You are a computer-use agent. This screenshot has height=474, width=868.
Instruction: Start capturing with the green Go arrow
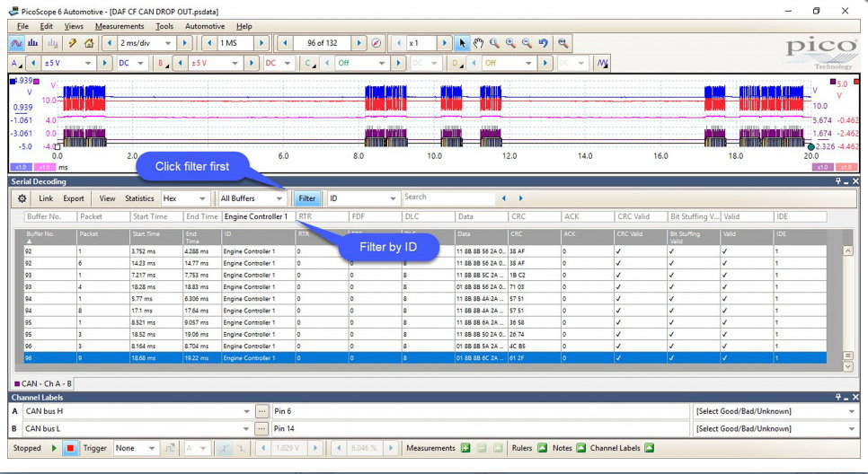[54, 448]
